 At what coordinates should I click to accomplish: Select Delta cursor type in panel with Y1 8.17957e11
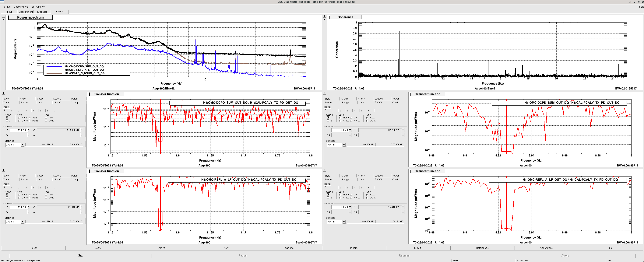pyautogui.click(x=367, y=121)
